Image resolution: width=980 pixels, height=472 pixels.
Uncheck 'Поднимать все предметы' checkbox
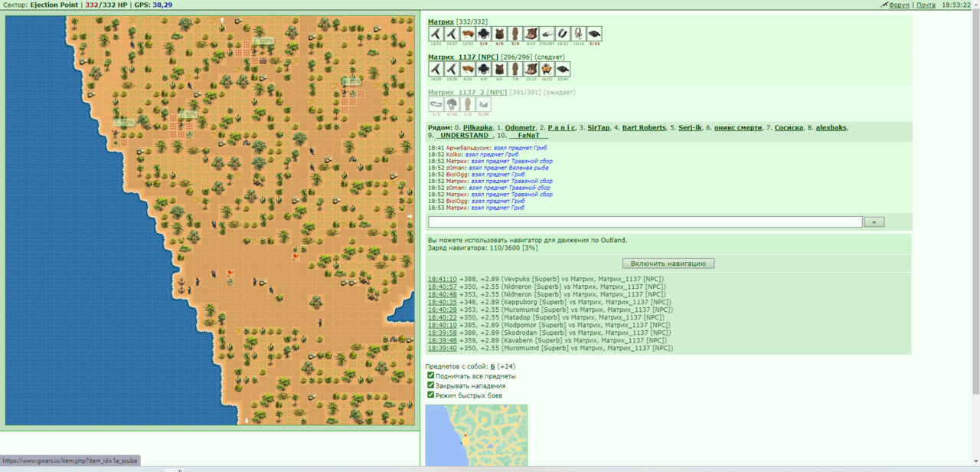430,375
